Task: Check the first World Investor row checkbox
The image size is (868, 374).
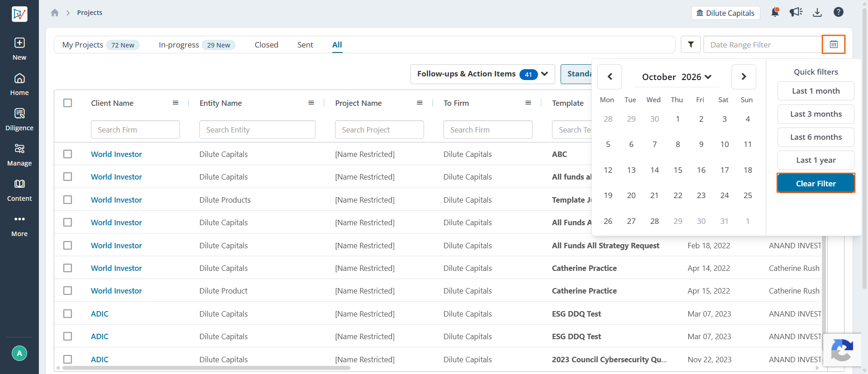Action: tap(68, 154)
